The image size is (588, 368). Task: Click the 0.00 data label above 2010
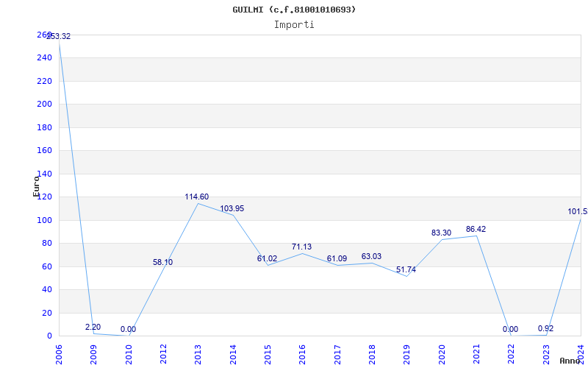click(x=128, y=329)
